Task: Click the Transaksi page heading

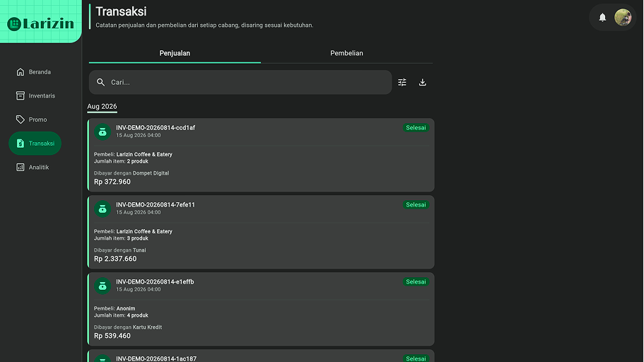Action: pos(121,11)
